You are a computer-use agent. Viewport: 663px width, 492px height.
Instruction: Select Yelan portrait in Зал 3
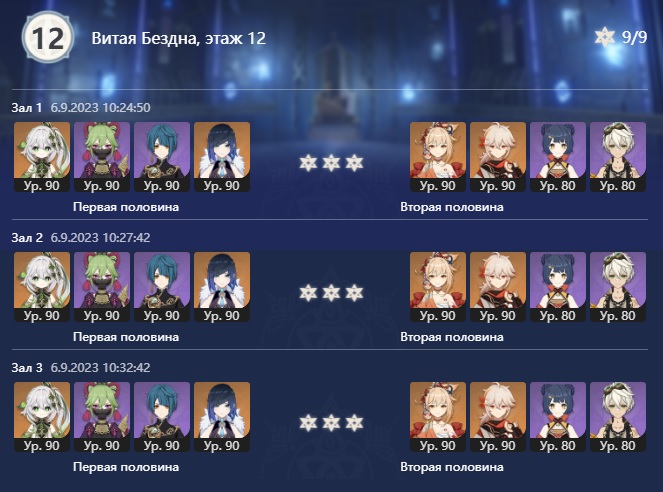[222, 417]
